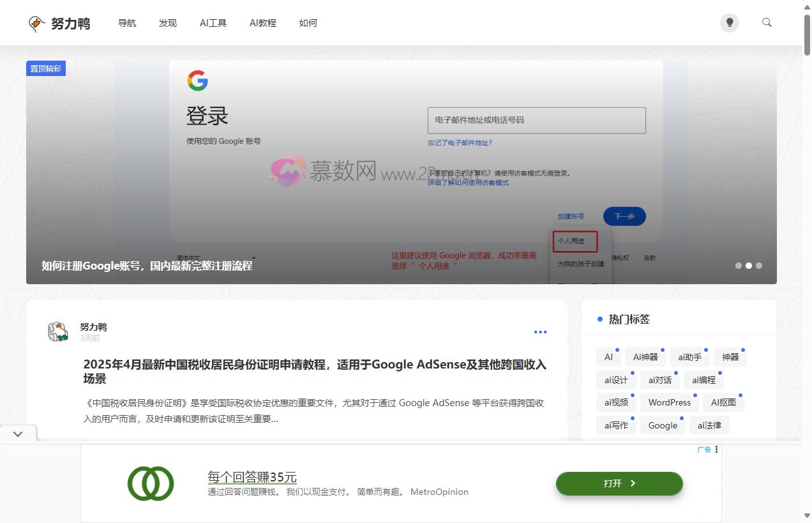Open the AI教程 navigation menu
The image size is (812, 523).
263,23
